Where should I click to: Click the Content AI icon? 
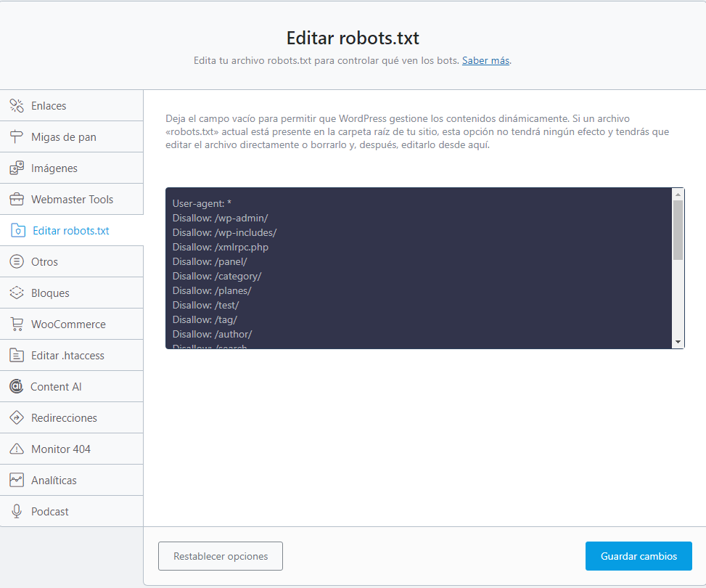click(17, 386)
